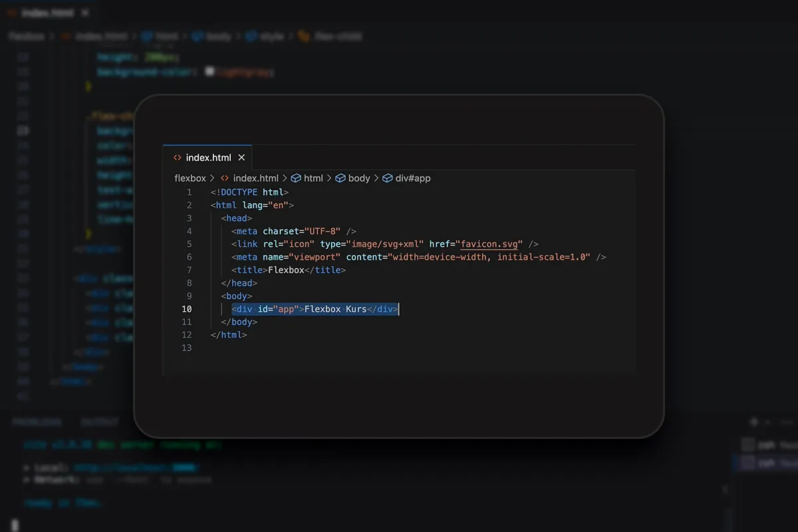Click the closing </html> tag

click(x=229, y=335)
